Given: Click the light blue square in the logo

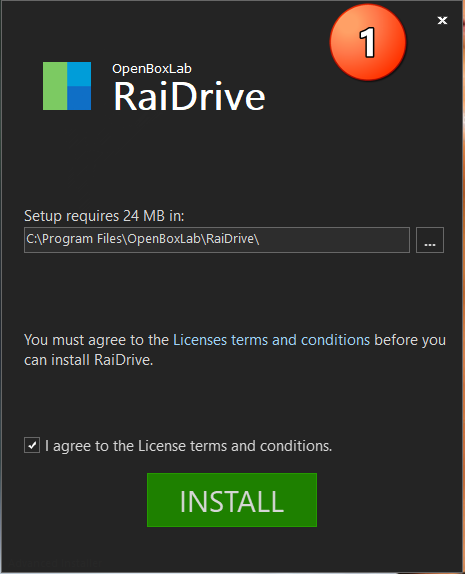Looking at the screenshot, I should 79,74.
